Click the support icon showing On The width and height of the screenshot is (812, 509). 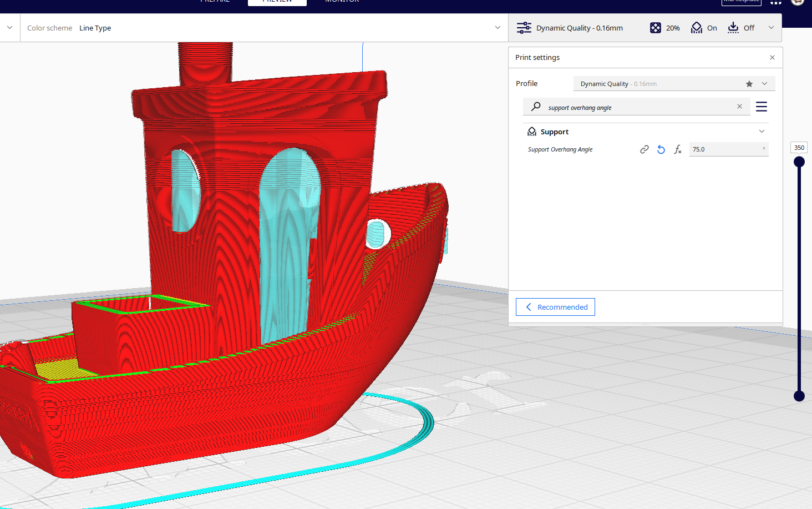[x=697, y=27]
